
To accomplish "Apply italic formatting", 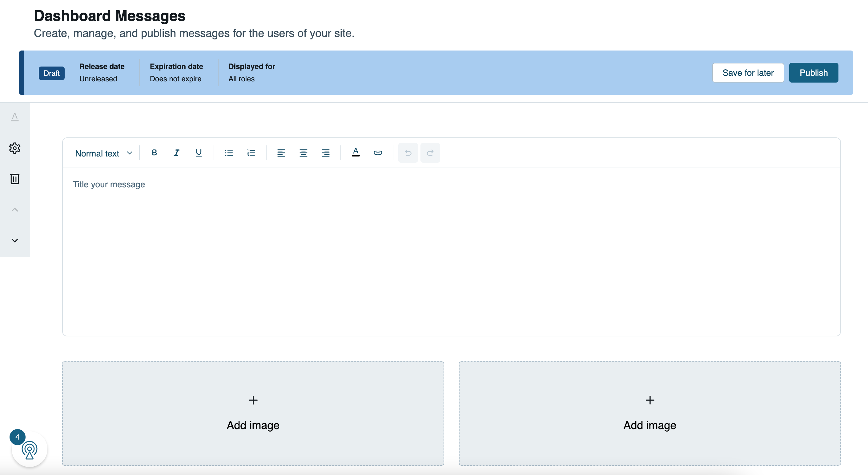I will tap(176, 153).
